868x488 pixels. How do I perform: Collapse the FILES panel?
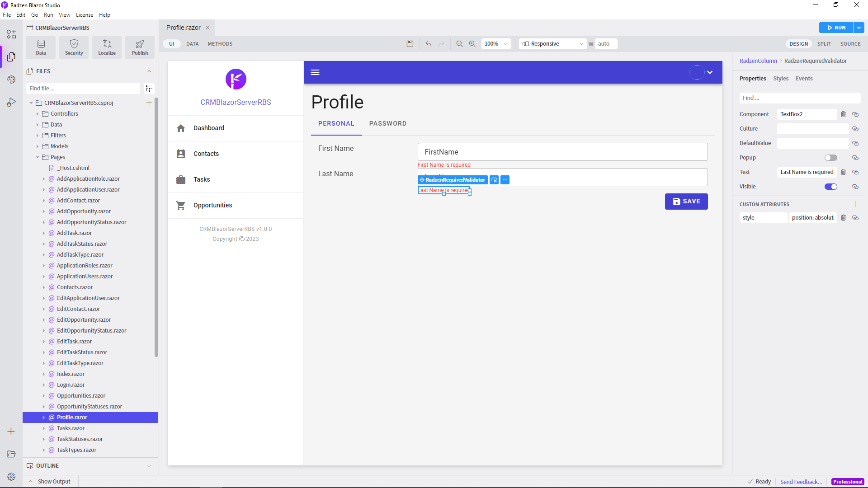pyautogui.click(x=149, y=71)
